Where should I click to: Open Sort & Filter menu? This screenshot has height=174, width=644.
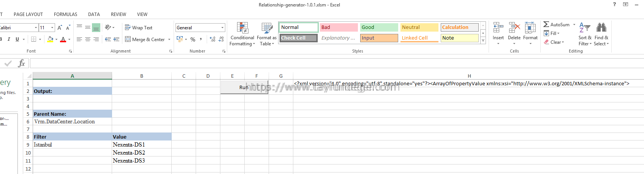point(585,34)
